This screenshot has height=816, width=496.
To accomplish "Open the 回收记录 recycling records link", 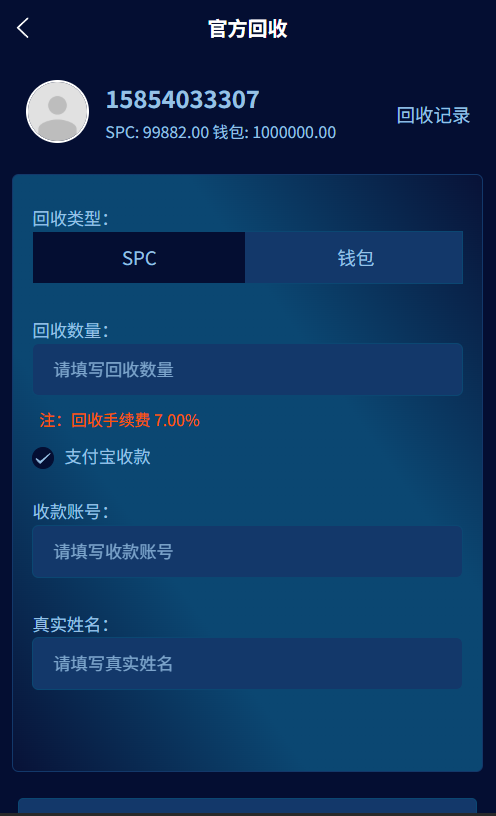I will (x=433, y=115).
